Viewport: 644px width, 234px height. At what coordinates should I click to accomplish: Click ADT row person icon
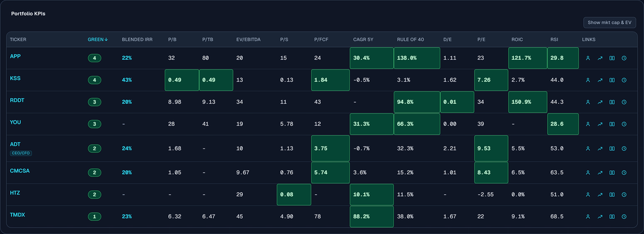(x=588, y=148)
